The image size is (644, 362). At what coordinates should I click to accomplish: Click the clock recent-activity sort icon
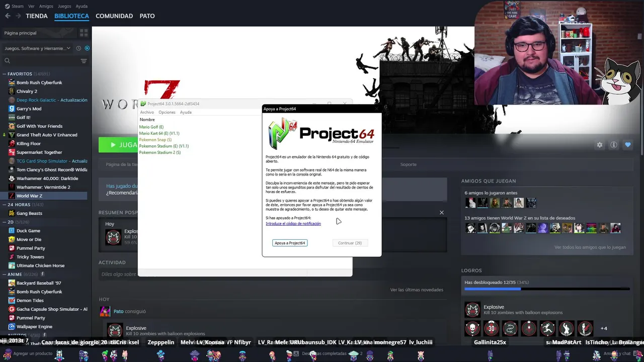pos(78,48)
